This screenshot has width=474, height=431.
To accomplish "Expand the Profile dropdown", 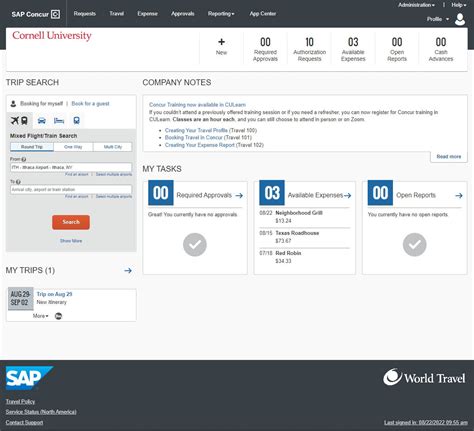I will click(438, 19).
